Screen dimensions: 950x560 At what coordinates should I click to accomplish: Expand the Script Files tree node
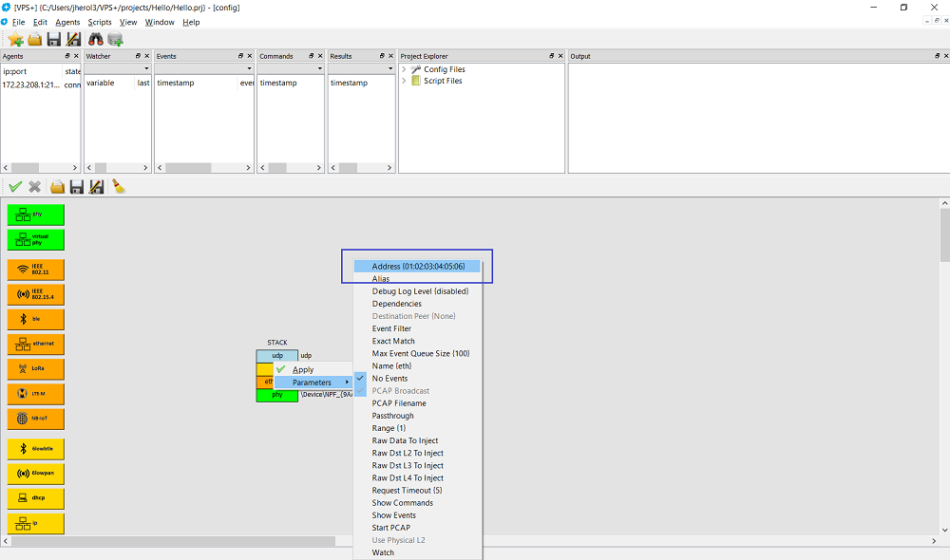[404, 81]
